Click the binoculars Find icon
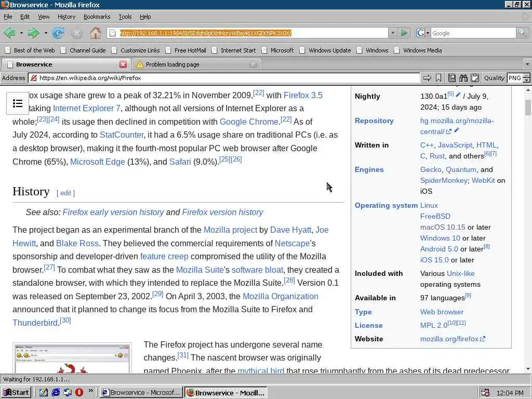This screenshot has height=399, width=532. tap(463, 78)
